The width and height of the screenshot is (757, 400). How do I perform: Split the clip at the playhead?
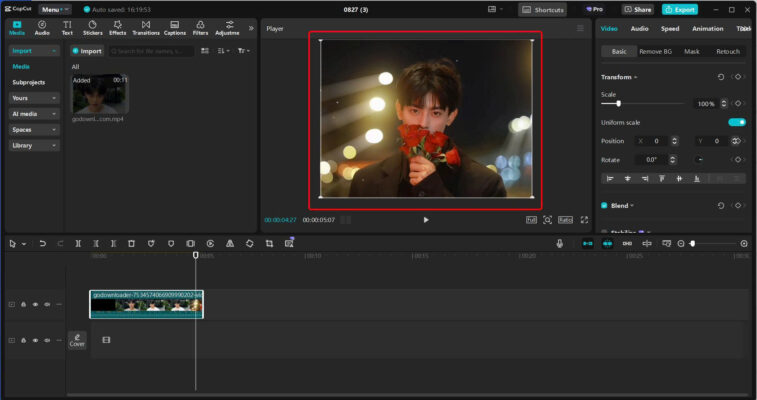point(78,244)
